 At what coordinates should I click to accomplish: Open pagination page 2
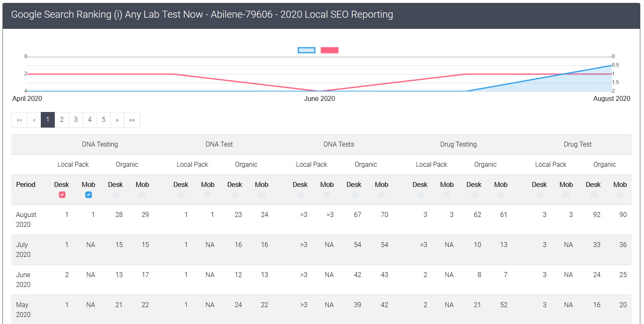click(x=62, y=120)
